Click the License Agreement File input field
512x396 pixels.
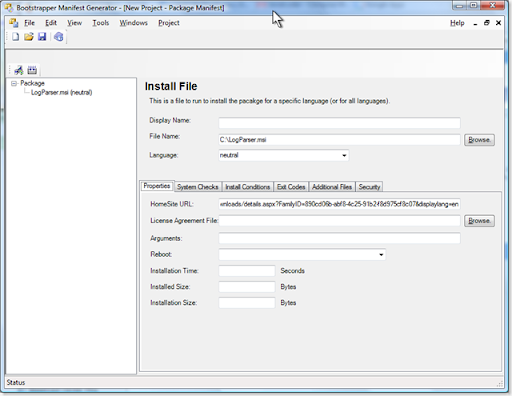pyautogui.click(x=339, y=221)
